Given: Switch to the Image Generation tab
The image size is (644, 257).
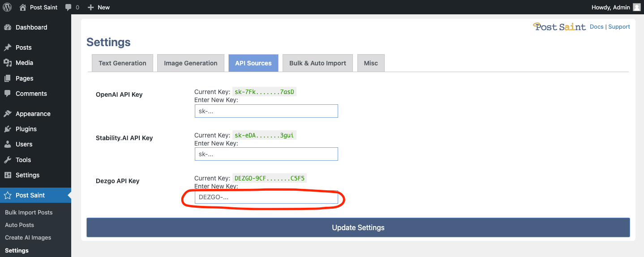Looking at the screenshot, I should [190, 63].
